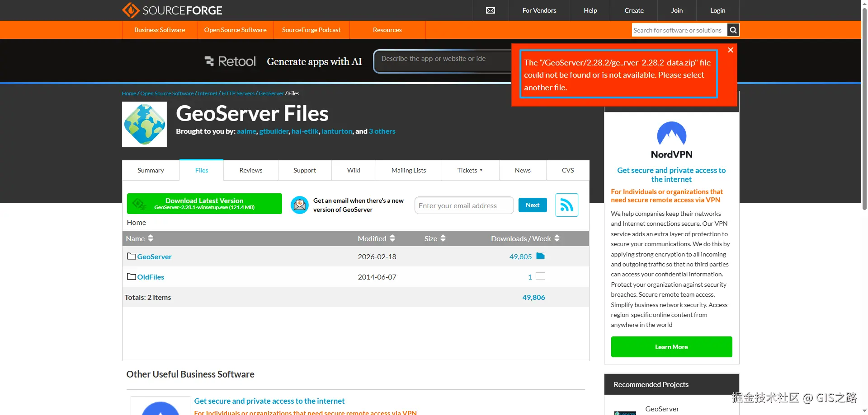Click the Internet breadcrumb link
The image size is (868, 415).
pyautogui.click(x=208, y=93)
